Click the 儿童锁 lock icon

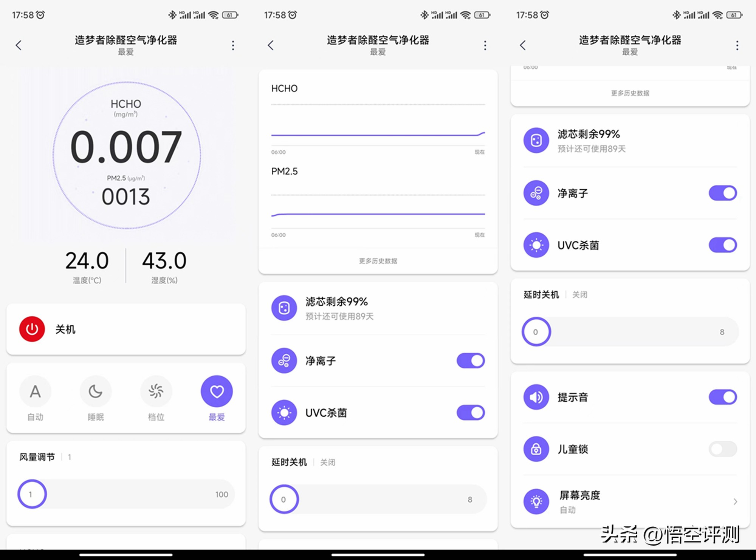click(536, 449)
